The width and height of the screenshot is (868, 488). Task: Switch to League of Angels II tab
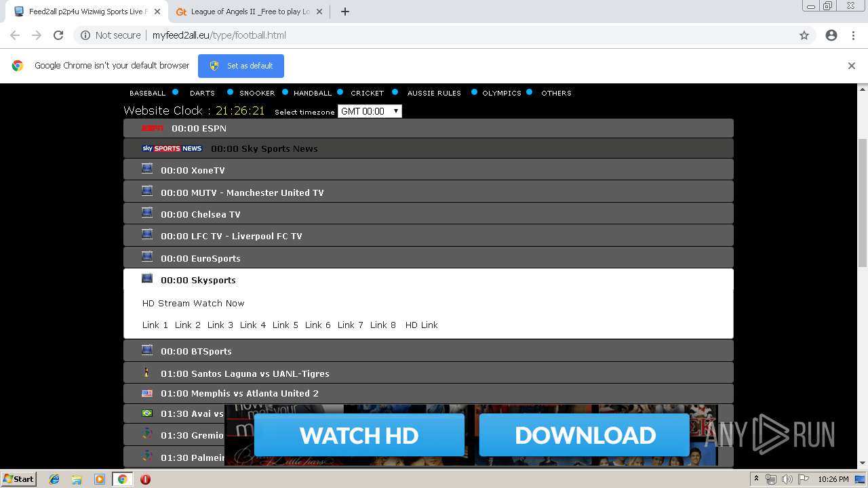click(248, 12)
